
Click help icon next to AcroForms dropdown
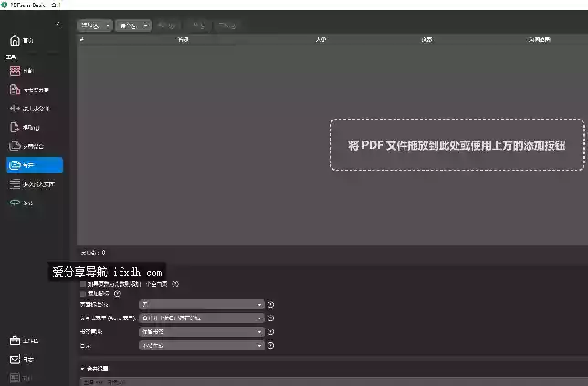pos(271,318)
